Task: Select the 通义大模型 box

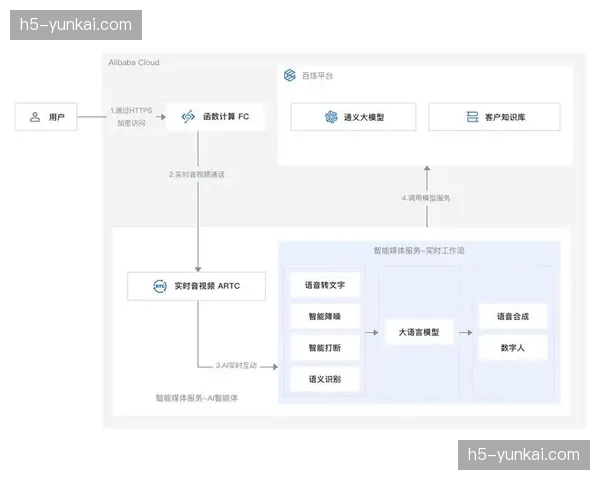Action: point(353,117)
